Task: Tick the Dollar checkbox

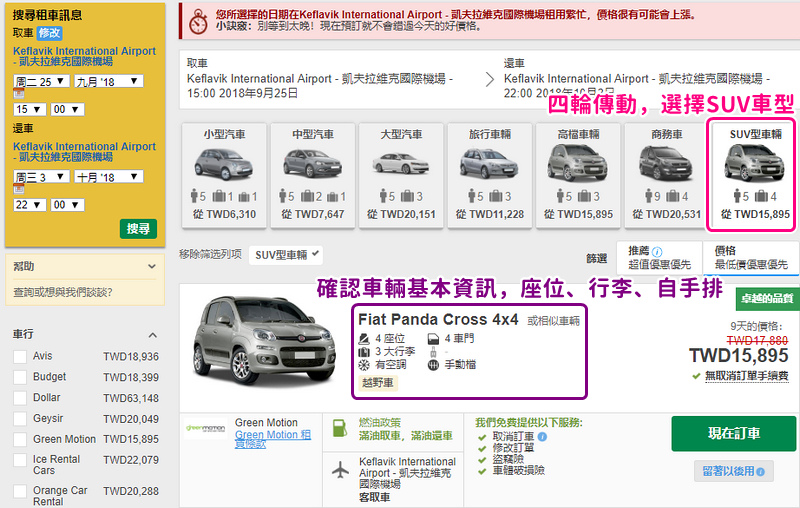Action: [20, 398]
